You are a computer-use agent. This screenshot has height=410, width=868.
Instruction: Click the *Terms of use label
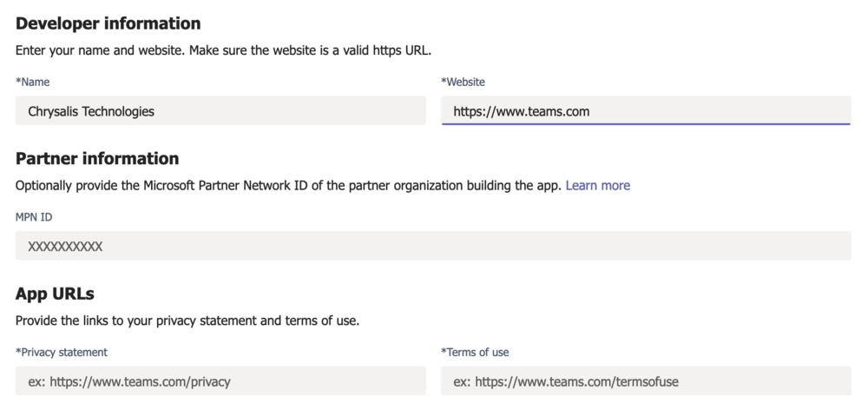point(475,353)
